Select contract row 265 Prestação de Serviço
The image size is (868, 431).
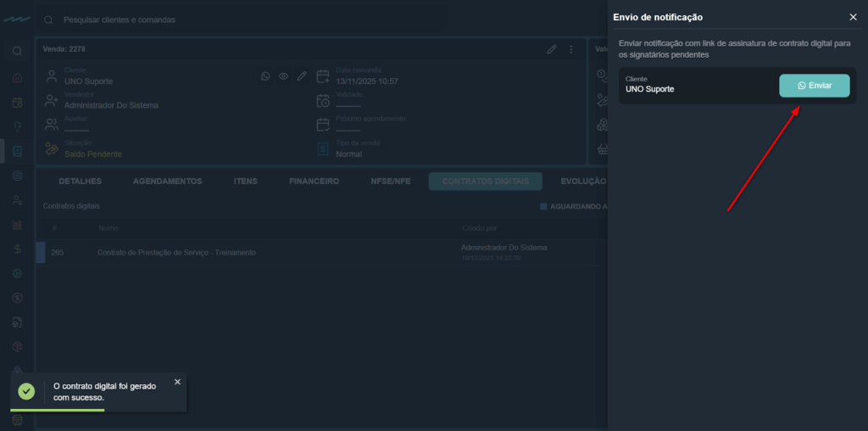(176, 253)
